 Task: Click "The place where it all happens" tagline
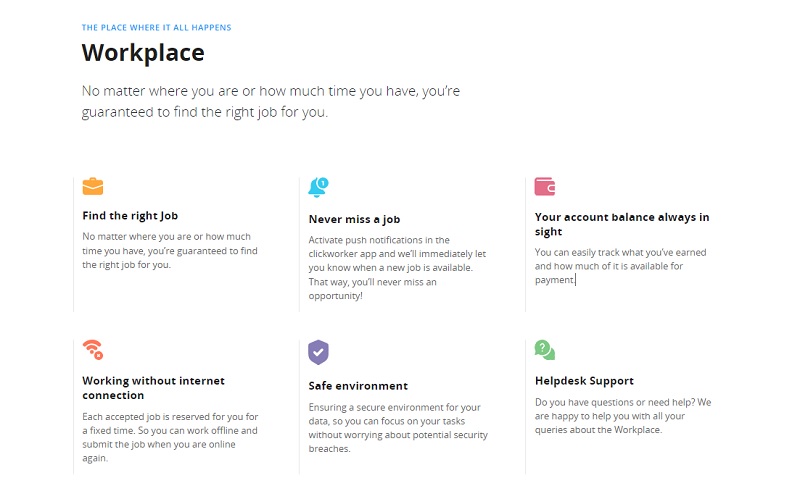coord(156,28)
